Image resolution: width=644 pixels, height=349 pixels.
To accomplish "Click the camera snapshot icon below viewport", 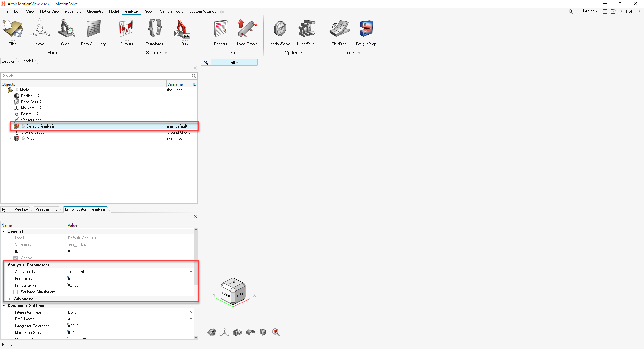I will pos(237,332).
